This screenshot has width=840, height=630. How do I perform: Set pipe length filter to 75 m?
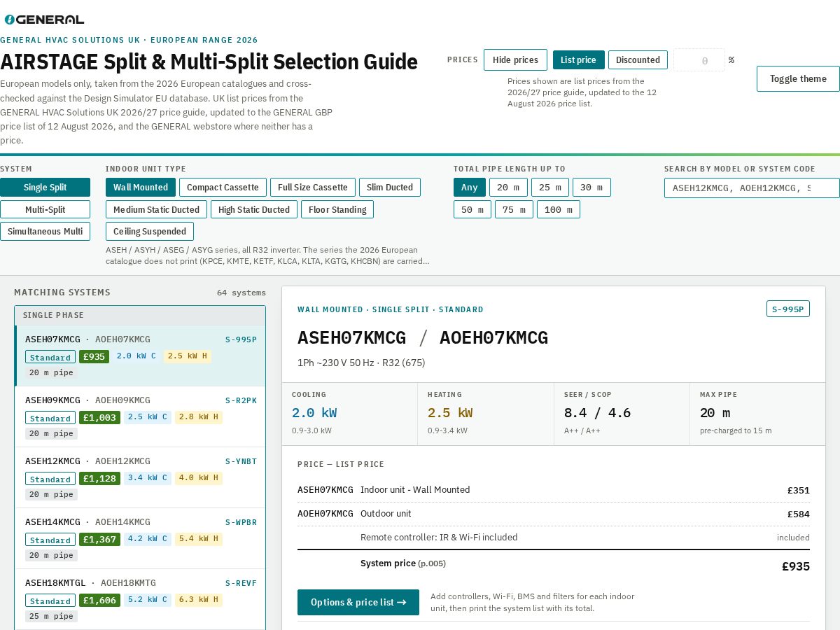514,209
